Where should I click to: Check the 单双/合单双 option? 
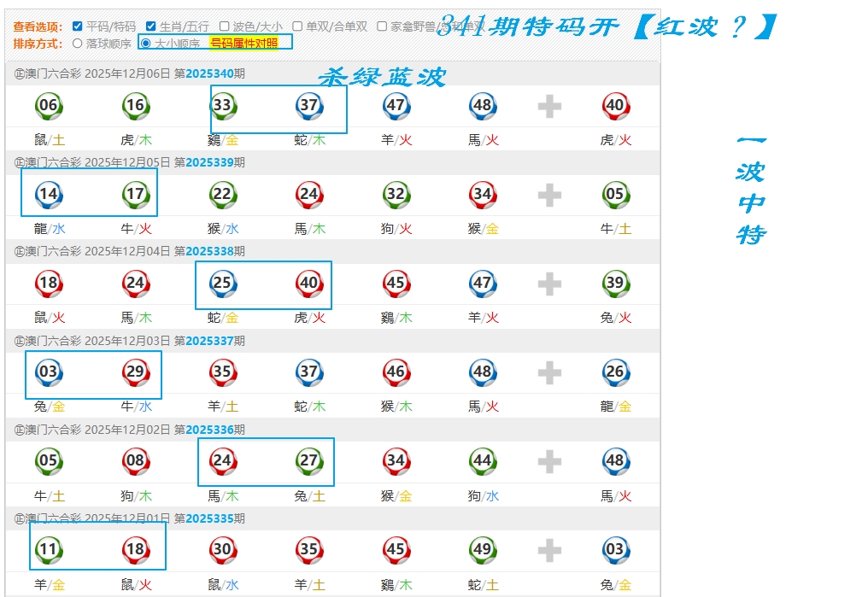pos(297,26)
